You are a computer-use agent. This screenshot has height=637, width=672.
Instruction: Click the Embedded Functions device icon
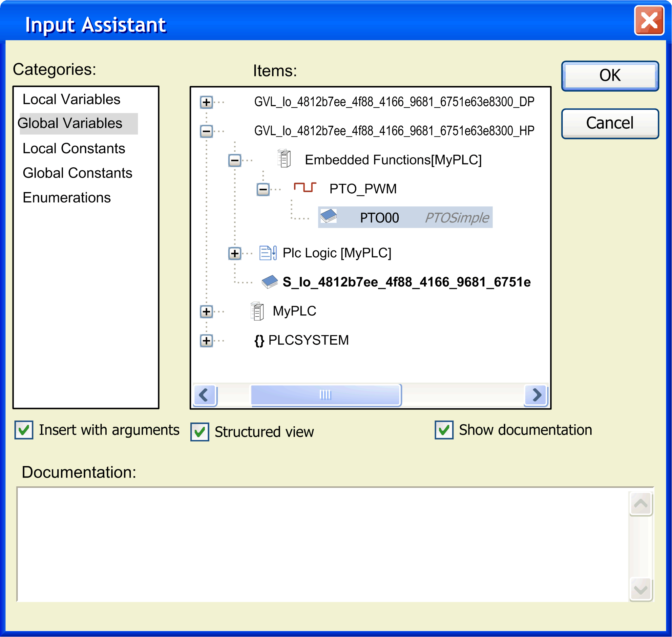point(284,159)
